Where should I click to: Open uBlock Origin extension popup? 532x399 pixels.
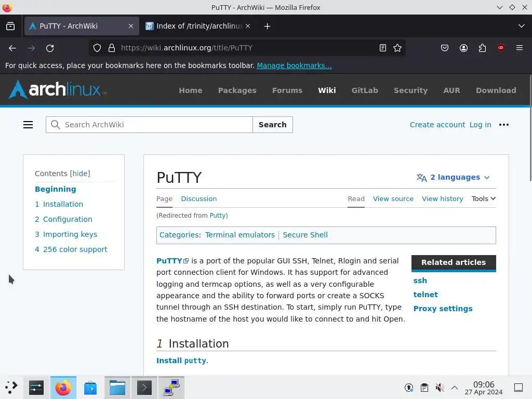pyautogui.click(x=501, y=48)
